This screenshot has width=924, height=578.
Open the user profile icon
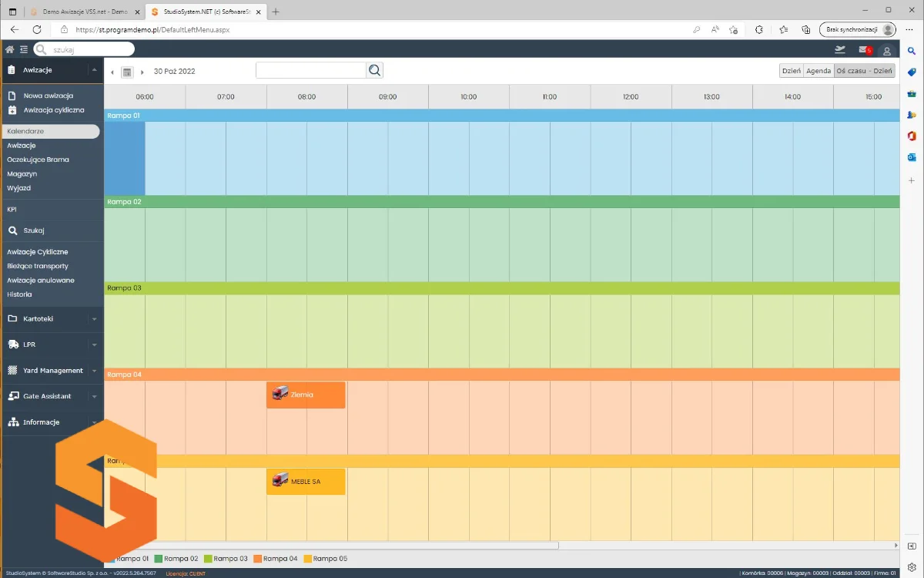[887, 51]
